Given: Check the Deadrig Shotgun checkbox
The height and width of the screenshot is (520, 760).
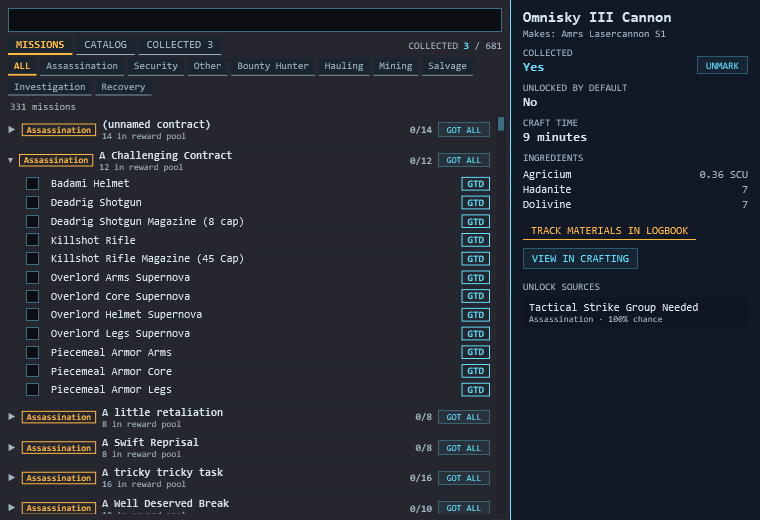Looking at the screenshot, I should 32,203.
